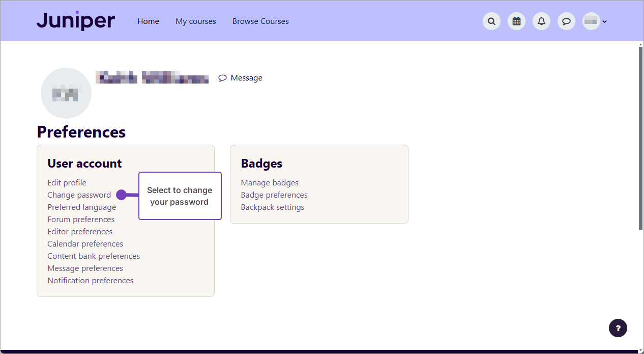This screenshot has height=354, width=644.
Task: Expand the user menu dropdown arrow
Action: [x=605, y=22]
